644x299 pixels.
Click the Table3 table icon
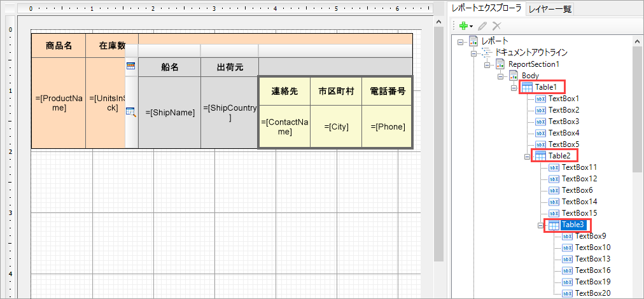click(554, 225)
